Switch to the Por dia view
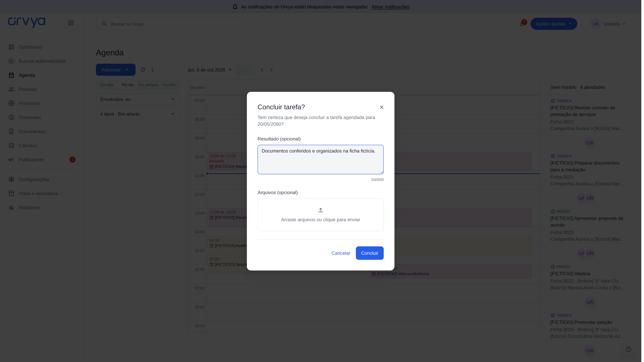The width and height of the screenshot is (644, 362). pyautogui.click(x=127, y=85)
